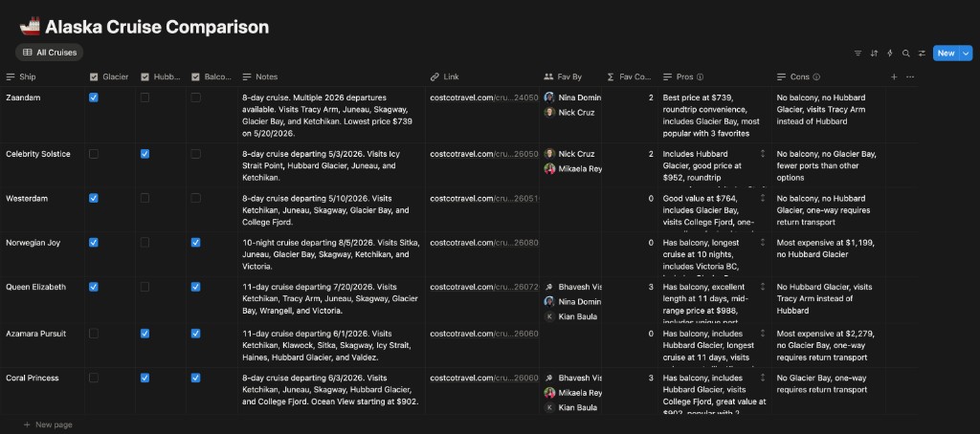The width and height of the screenshot is (980, 434).
Task: Click Nina Domin avatar in Queen Elizabeth row
Action: pyautogui.click(x=549, y=302)
